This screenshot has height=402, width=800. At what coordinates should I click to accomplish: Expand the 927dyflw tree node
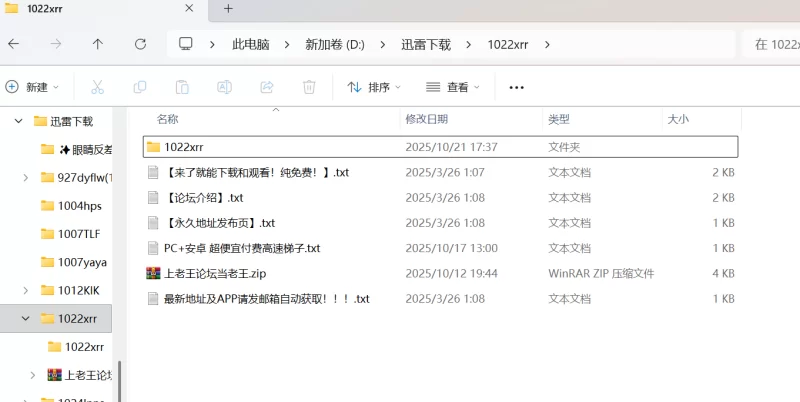(x=26, y=178)
